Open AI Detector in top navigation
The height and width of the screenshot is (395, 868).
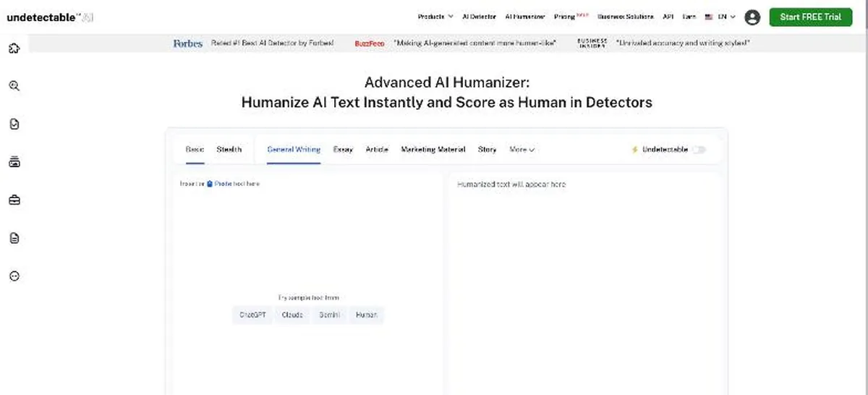tap(480, 17)
